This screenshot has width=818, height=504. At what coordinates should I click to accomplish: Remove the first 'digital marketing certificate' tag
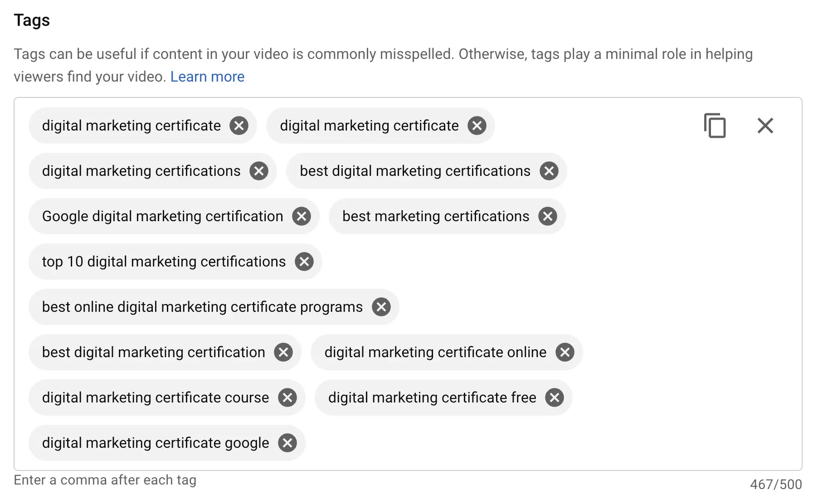coord(239,126)
